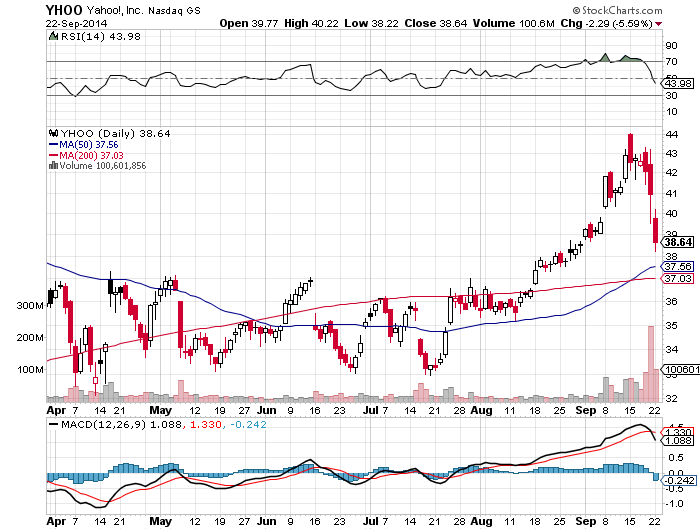Click the volume bars icon in legend
This screenshot has height=530, width=700.
click(x=53, y=165)
